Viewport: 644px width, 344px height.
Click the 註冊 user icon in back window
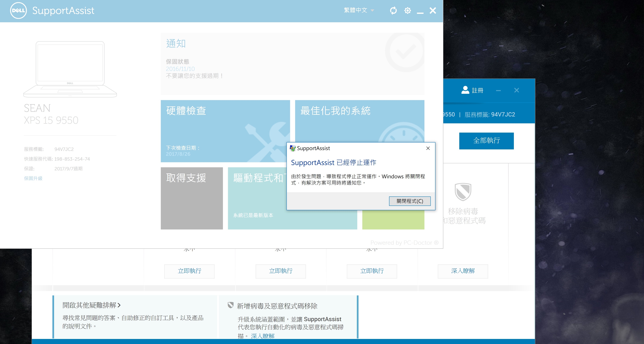point(465,90)
